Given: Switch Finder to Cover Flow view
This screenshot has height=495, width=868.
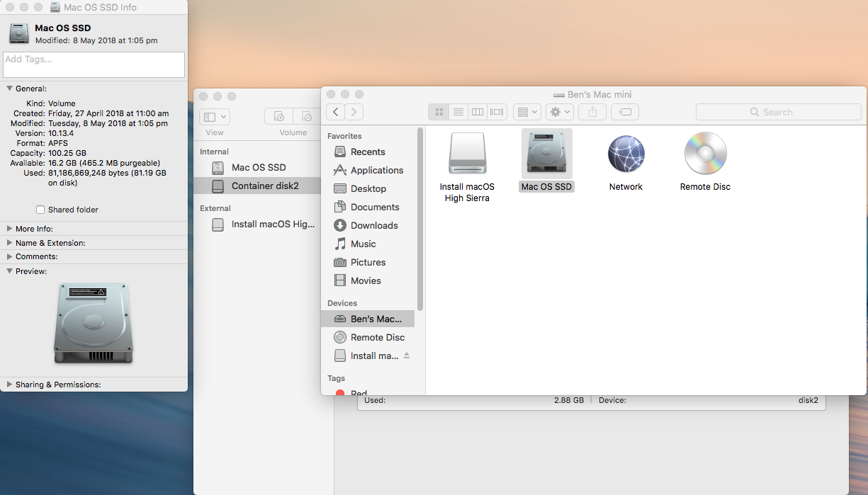Looking at the screenshot, I should (497, 112).
